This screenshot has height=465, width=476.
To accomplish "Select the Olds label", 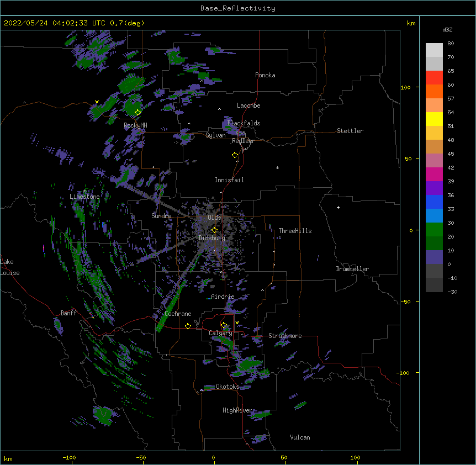I will coord(214,218).
